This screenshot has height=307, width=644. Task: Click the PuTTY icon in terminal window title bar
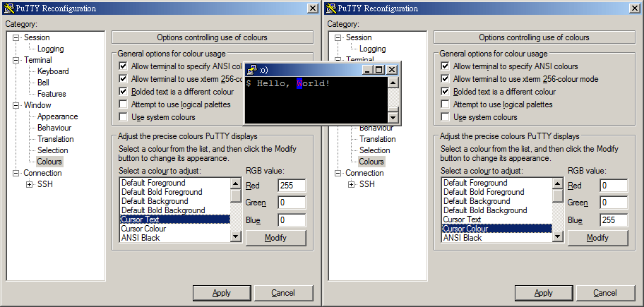[x=252, y=70]
